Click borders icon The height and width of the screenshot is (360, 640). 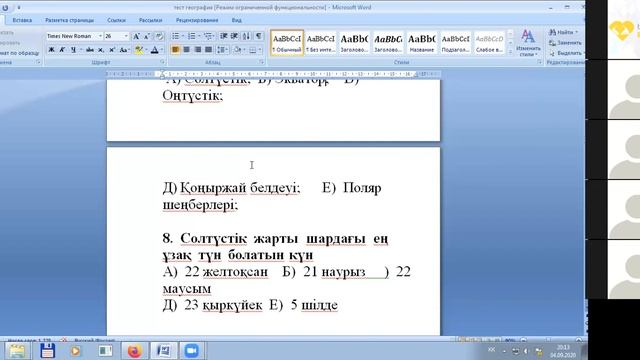tap(253, 50)
